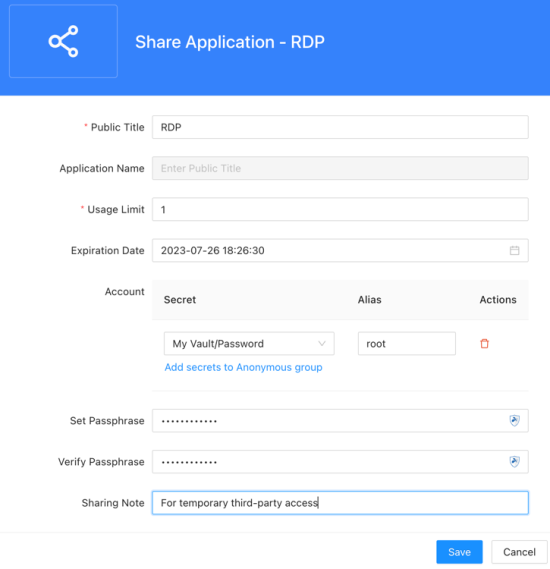Image resolution: width=550 pixels, height=569 pixels.
Task: Click the Secret column header
Action: pyautogui.click(x=180, y=300)
